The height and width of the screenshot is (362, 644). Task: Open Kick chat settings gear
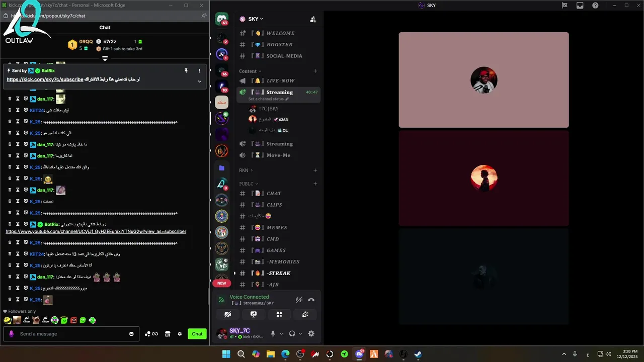pos(180,334)
